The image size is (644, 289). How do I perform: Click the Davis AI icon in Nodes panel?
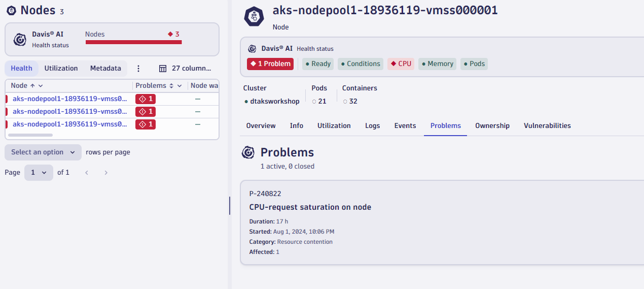(x=20, y=39)
